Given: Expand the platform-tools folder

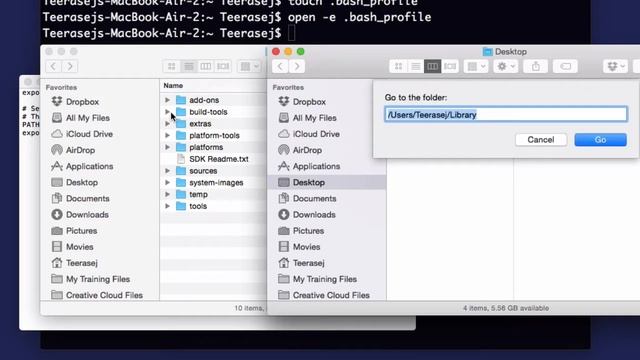Looking at the screenshot, I should point(167,136).
